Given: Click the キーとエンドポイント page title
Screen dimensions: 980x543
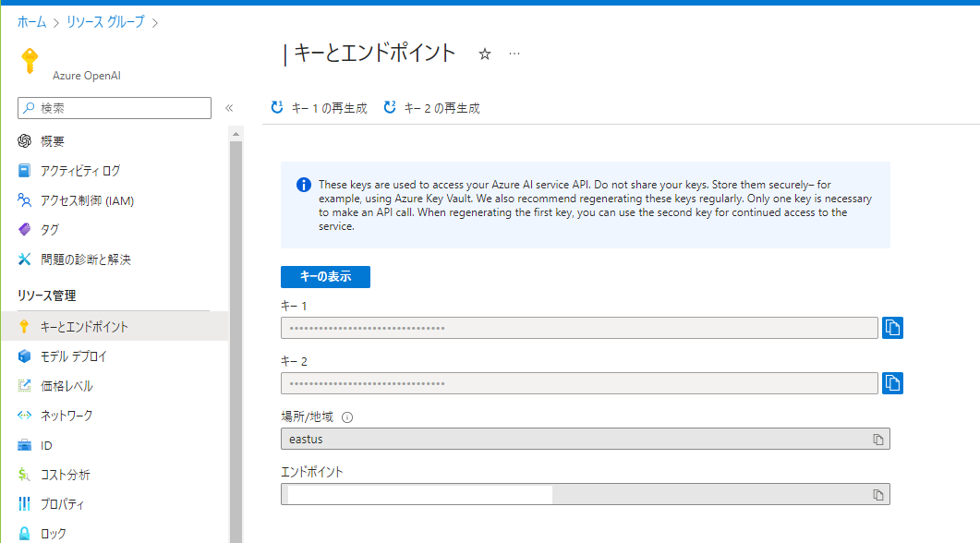Looking at the screenshot, I should [x=374, y=54].
